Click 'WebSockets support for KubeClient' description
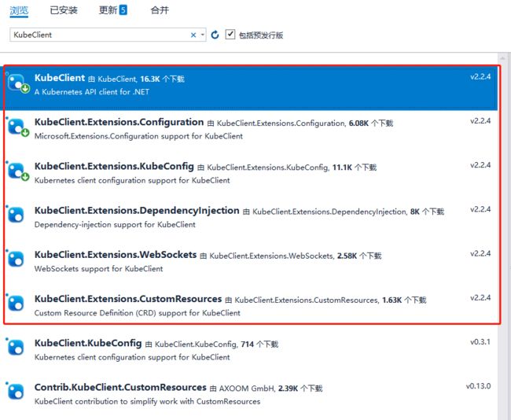511x420 pixels. point(98,269)
